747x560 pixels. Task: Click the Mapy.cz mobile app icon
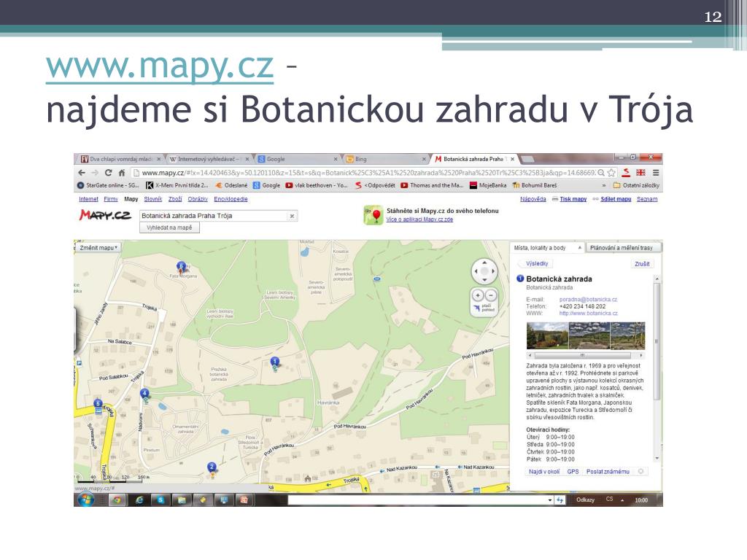point(373,215)
